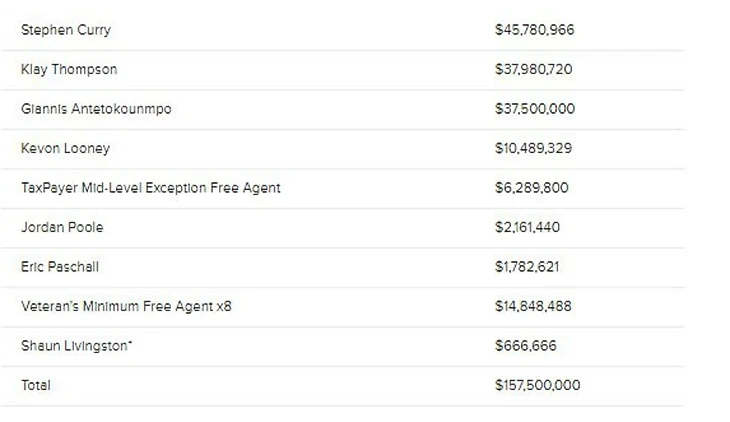Click the Kevon Looney name cell
Viewport: 730px width, 422px height.
pos(65,149)
